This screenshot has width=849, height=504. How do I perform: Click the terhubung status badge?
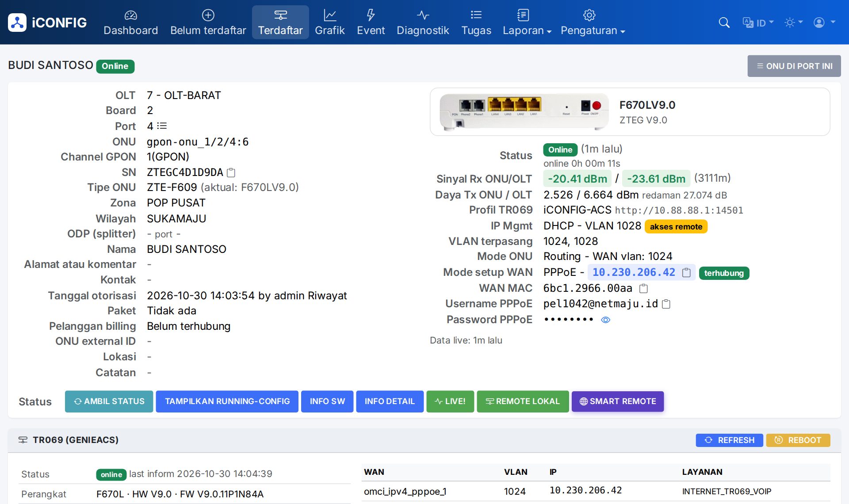(724, 273)
